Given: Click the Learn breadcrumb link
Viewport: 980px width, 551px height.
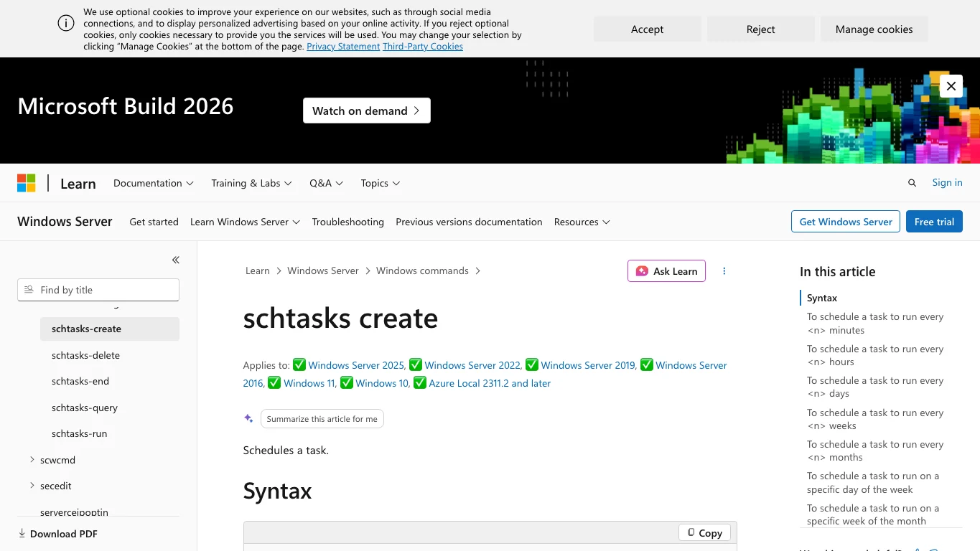Looking at the screenshot, I should click(258, 270).
